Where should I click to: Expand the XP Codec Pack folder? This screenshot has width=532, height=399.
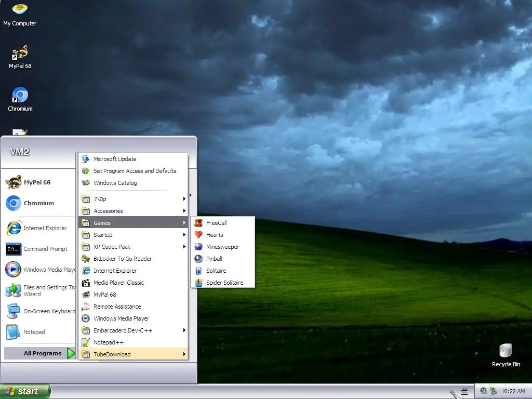(x=133, y=247)
